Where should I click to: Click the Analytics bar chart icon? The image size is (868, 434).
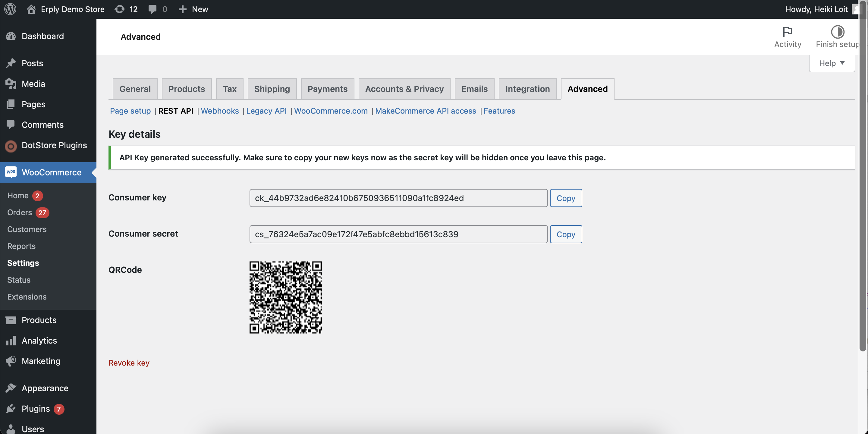[11, 340]
